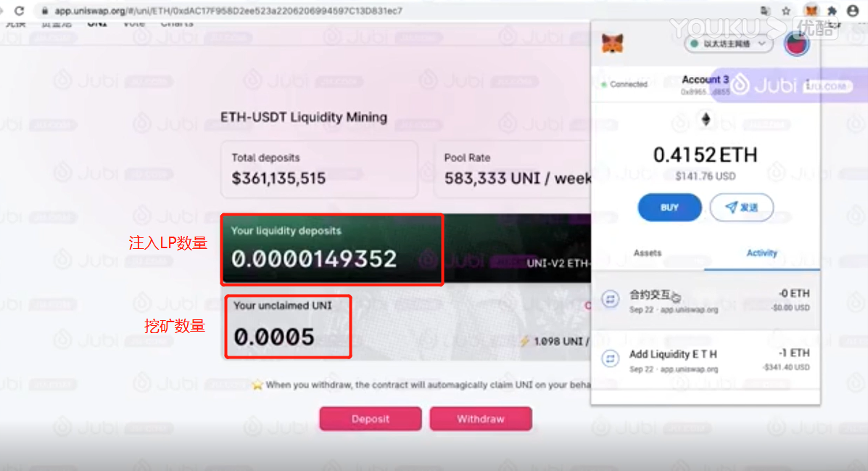The image size is (868, 471).
Task: Click the blue BUY button
Action: pyautogui.click(x=670, y=208)
